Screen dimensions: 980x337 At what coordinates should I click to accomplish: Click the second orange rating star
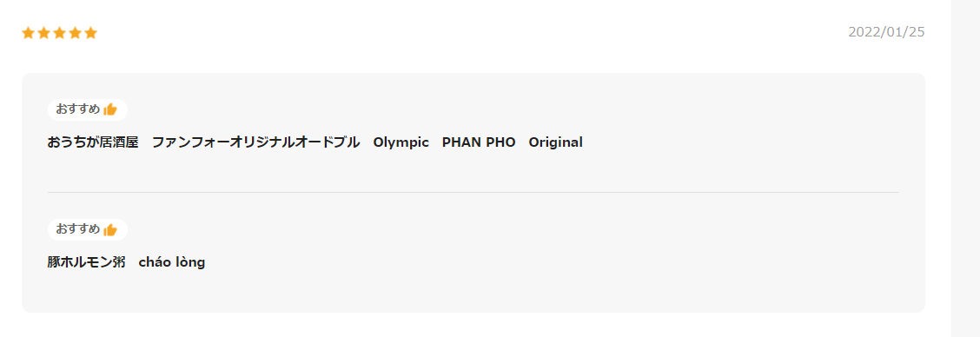click(x=43, y=33)
